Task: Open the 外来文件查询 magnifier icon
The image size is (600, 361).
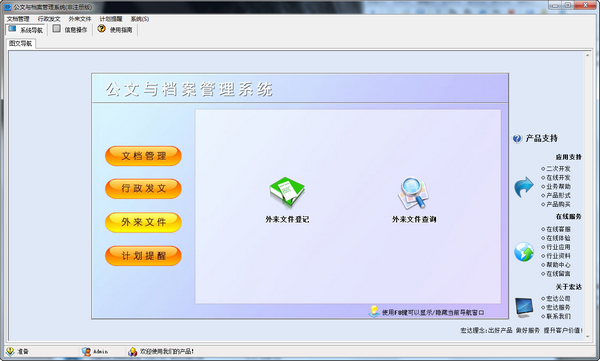Action: [413, 193]
